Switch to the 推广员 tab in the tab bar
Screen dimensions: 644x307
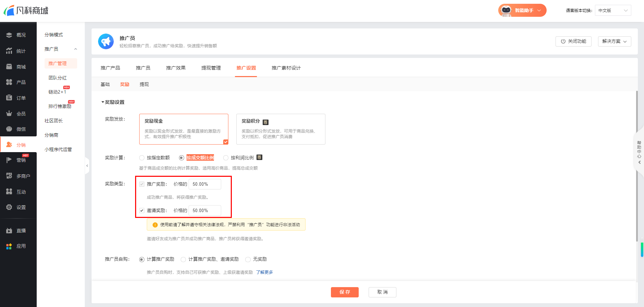[143, 68]
